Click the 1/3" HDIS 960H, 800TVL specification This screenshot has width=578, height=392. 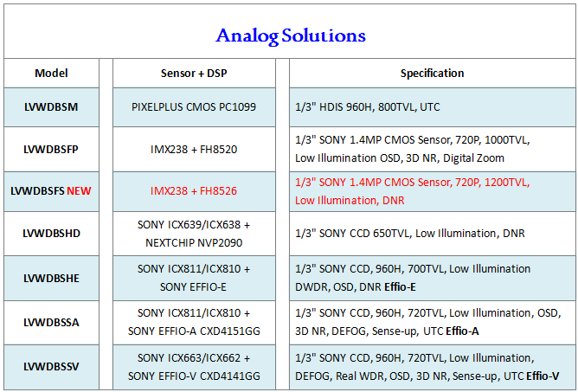362,107
